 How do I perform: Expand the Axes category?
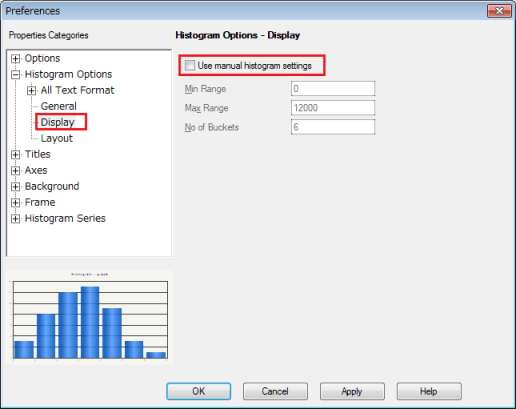pyautogui.click(x=15, y=171)
